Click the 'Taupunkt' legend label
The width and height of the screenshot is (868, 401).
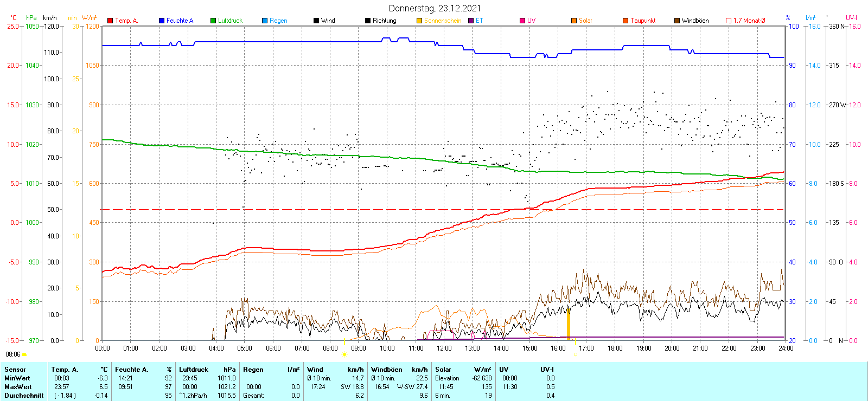coord(643,21)
